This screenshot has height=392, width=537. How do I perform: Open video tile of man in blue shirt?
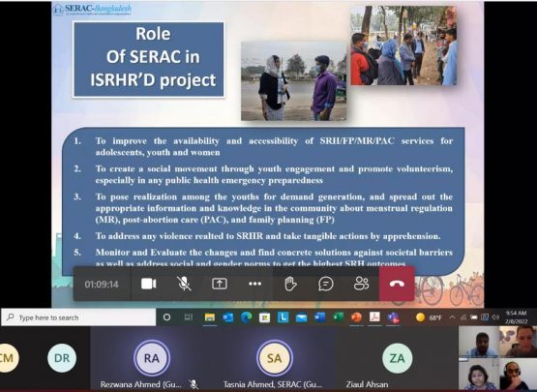[x=480, y=342]
